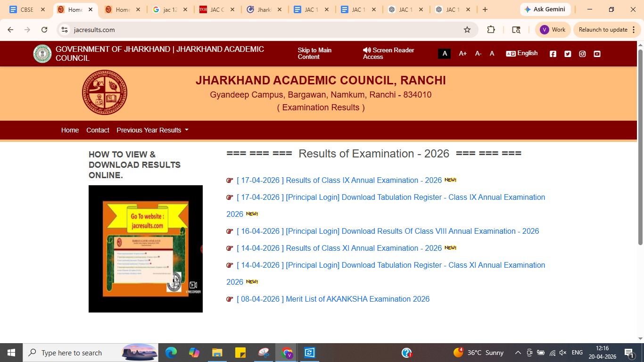Click Jharkhand Academic Council round logo

coord(105,92)
